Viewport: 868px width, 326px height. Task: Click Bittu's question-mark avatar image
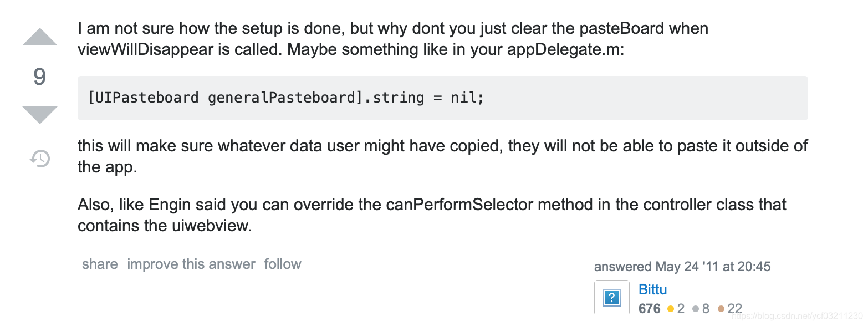coord(611,298)
